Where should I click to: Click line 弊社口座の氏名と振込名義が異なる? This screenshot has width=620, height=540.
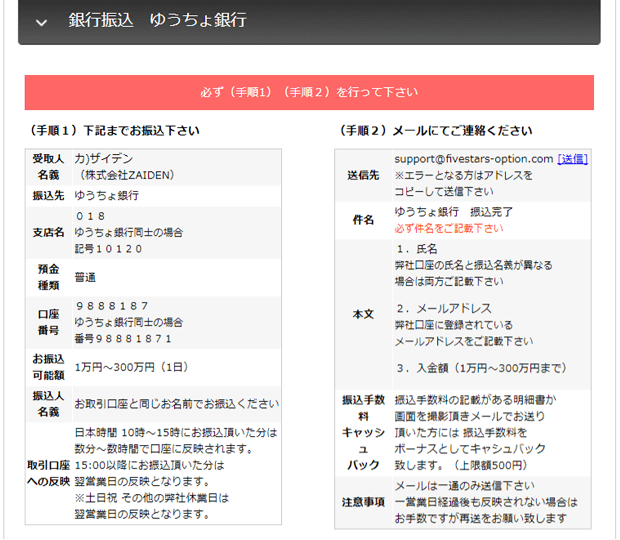(x=473, y=265)
